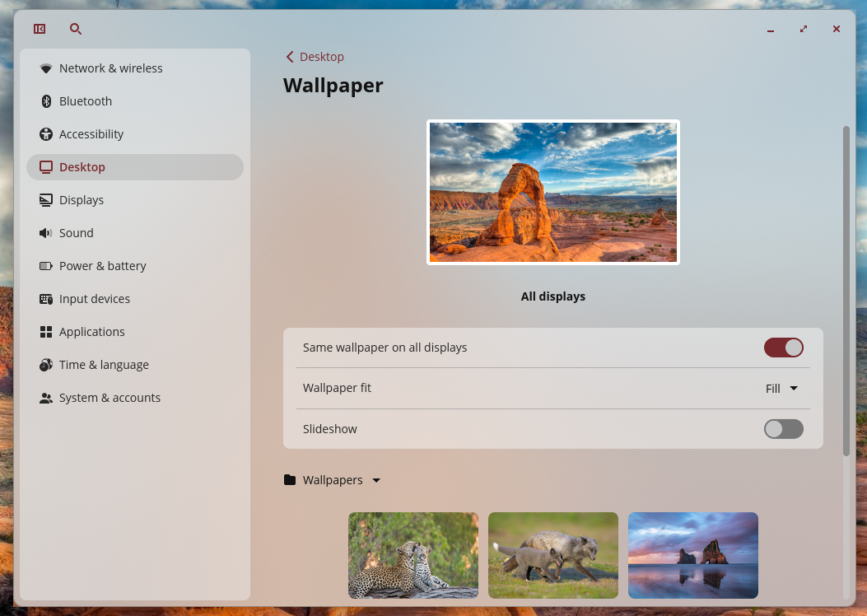Select the foxes wallpaper thumbnail
This screenshot has height=616, width=867.
click(x=553, y=555)
